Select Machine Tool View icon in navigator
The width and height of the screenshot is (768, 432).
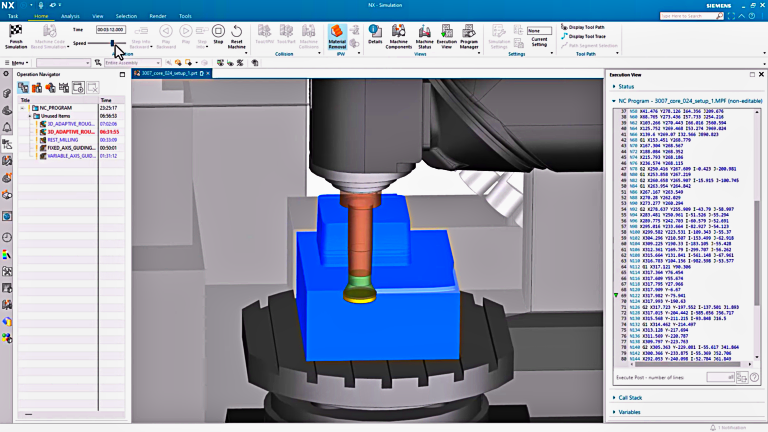pyautogui.click(x=37, y=88)
